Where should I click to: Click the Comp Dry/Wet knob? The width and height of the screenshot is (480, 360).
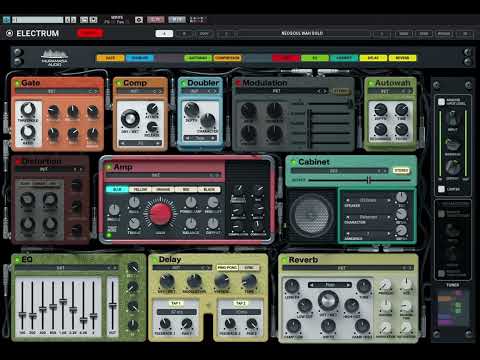coord(130,118)
